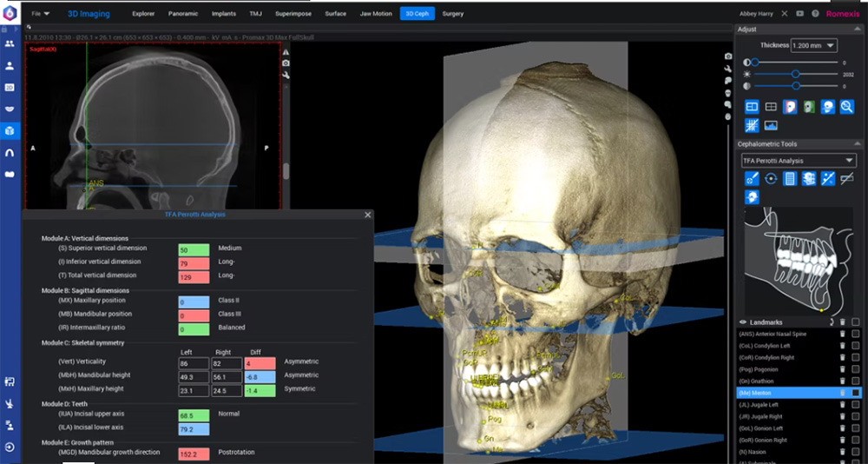
Task: Open the smile icon module in the left sidebar
Action: 10,109
